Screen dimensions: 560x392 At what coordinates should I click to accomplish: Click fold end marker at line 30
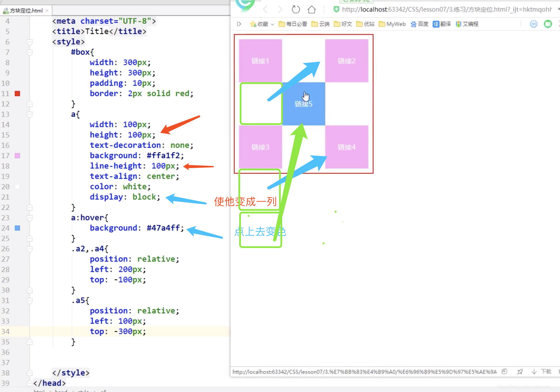[30, 290]
